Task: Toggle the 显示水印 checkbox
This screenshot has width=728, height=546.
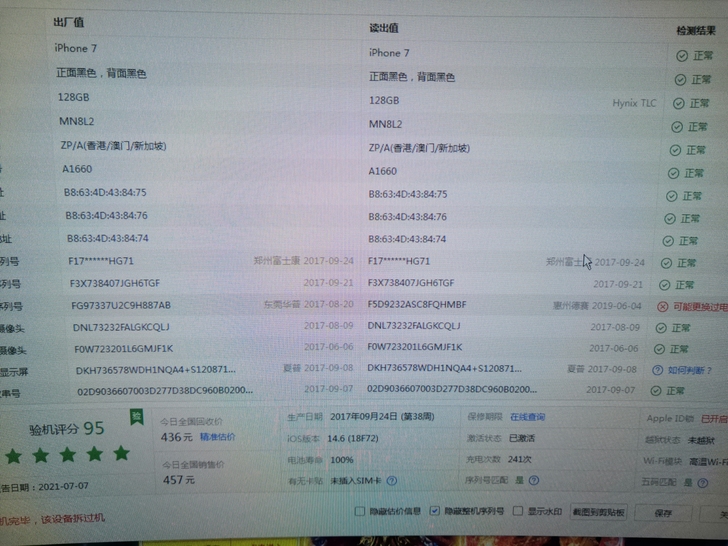Action: click(x=518, y=511)
